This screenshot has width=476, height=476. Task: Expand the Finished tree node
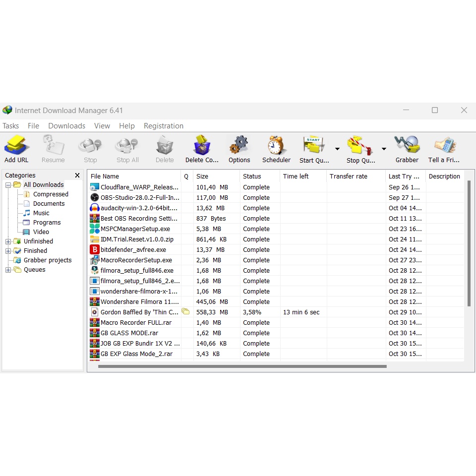(8, 251)
